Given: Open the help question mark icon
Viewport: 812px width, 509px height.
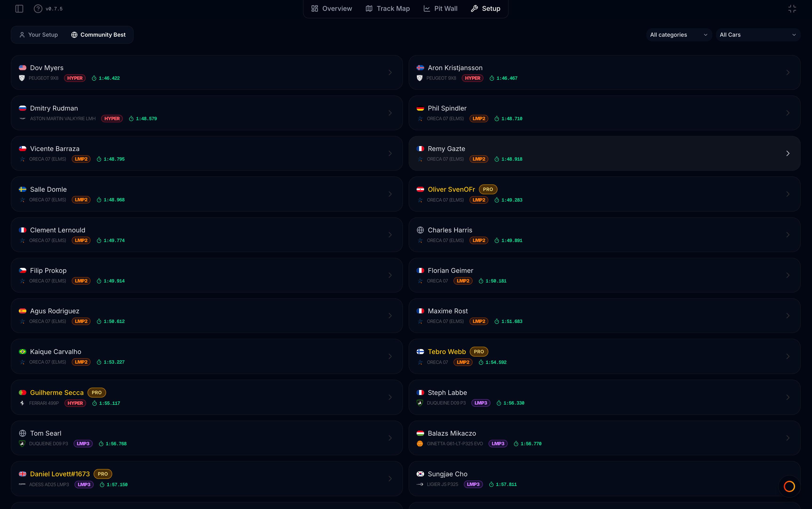Looking at the screenshot, I should 38,9.
